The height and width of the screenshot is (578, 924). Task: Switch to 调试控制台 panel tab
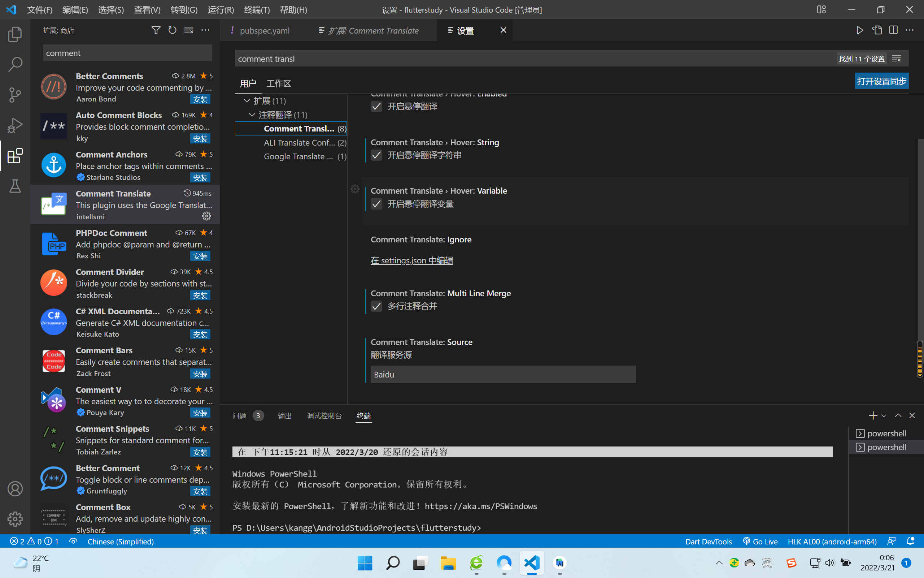pyautogui.click(x=324, y=415)
